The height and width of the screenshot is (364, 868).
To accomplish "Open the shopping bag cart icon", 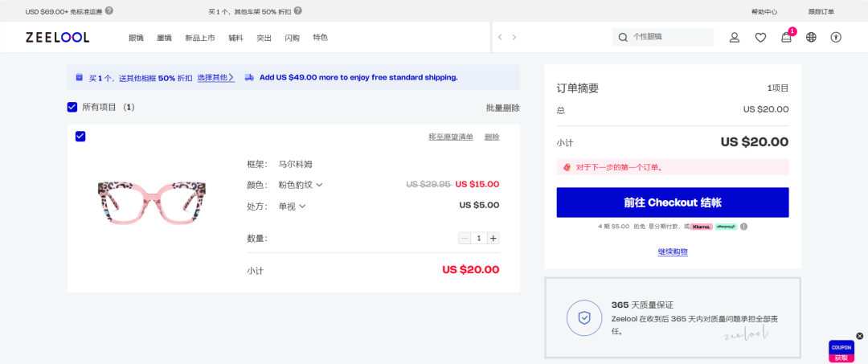I will tap(786, 37).
